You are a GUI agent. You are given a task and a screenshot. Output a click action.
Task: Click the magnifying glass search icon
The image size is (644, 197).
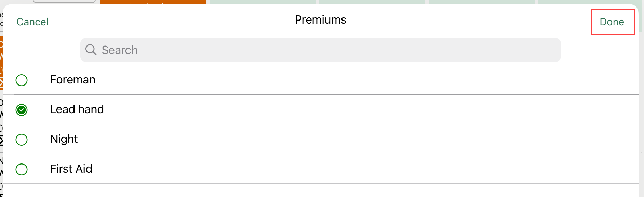tap(91, 50)
